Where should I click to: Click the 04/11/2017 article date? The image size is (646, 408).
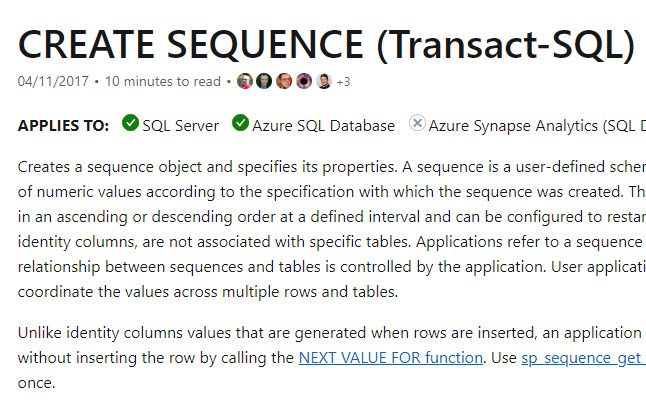click(x=53, y=81)
